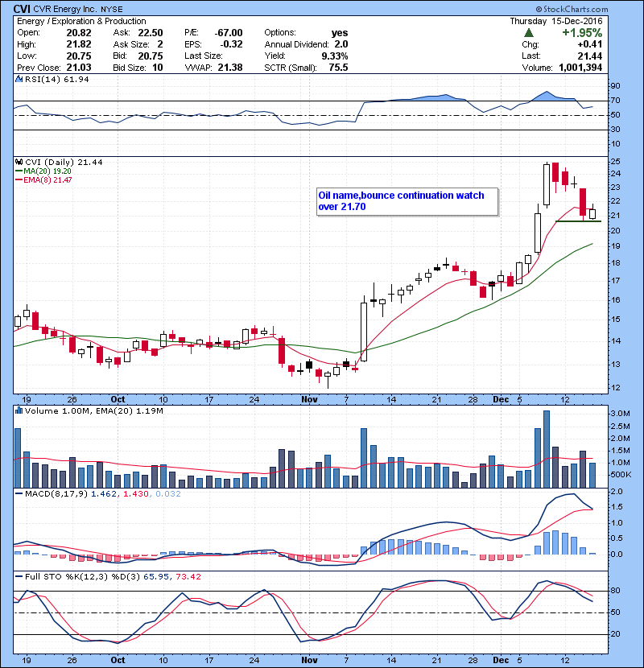Click the MACD histogram value 0.032
Viewport: 644px width, 668px height.
pos(168,494)
